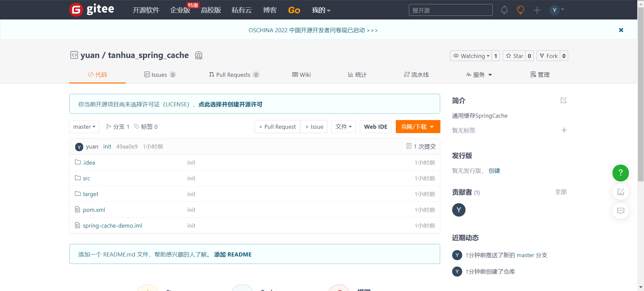Close the OSCHINA 2022 announcement banner
Viewport: 644px width, 291px height.
pos(621,30)
